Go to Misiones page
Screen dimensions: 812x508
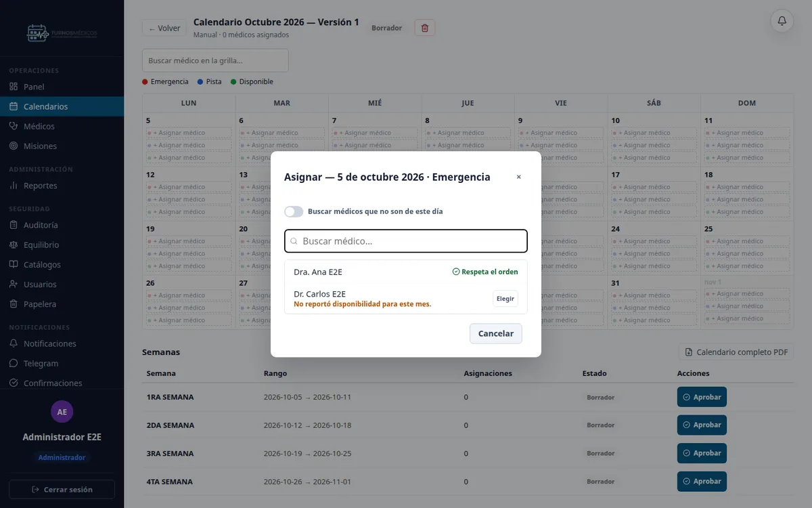pos(62,146)
